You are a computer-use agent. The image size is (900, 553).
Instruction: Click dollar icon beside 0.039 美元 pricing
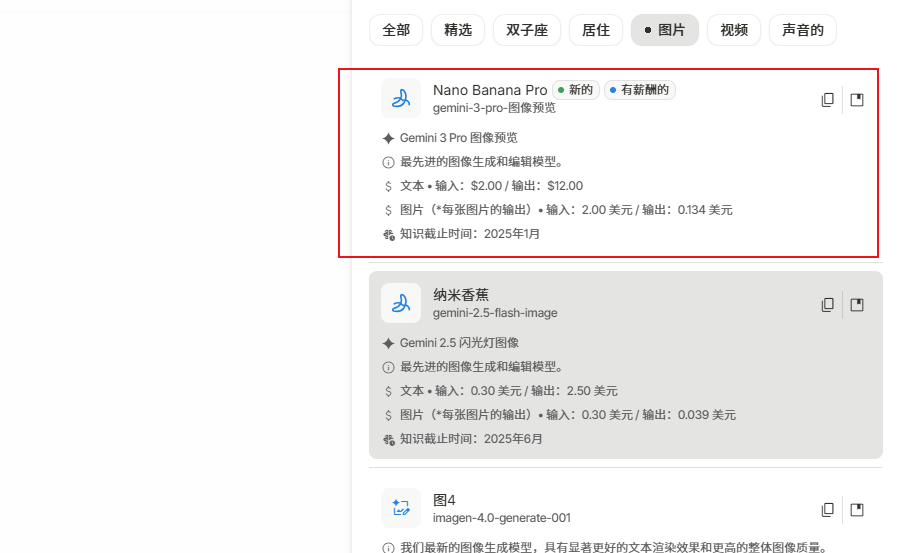389,416
